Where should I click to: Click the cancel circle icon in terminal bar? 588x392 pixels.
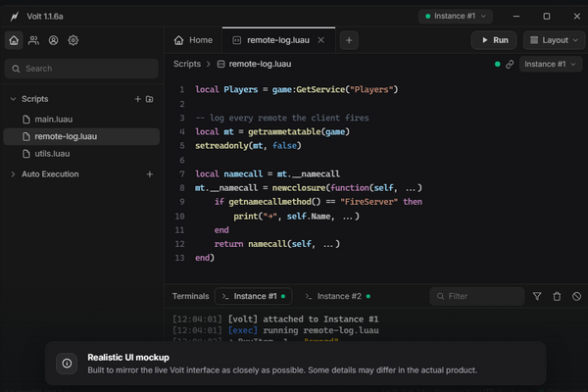pyautogui.click(x=577, y=296)
